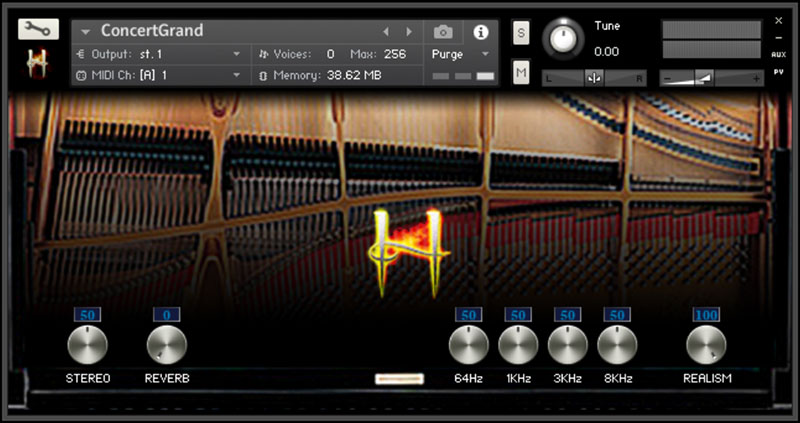Viewport: 800px width, 423px height.
Task: Click the ConcertGrand instrument name
Action: [x=152, y=31]
